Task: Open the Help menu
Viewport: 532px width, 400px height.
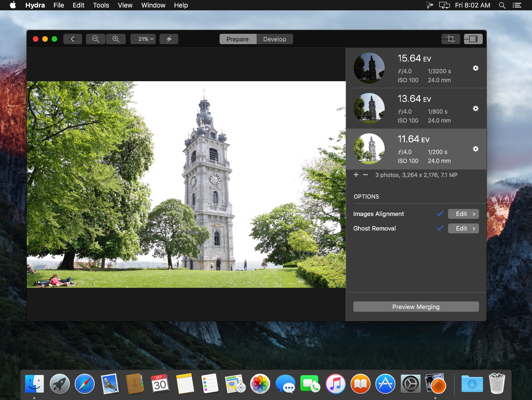Action: click(181, 5)
